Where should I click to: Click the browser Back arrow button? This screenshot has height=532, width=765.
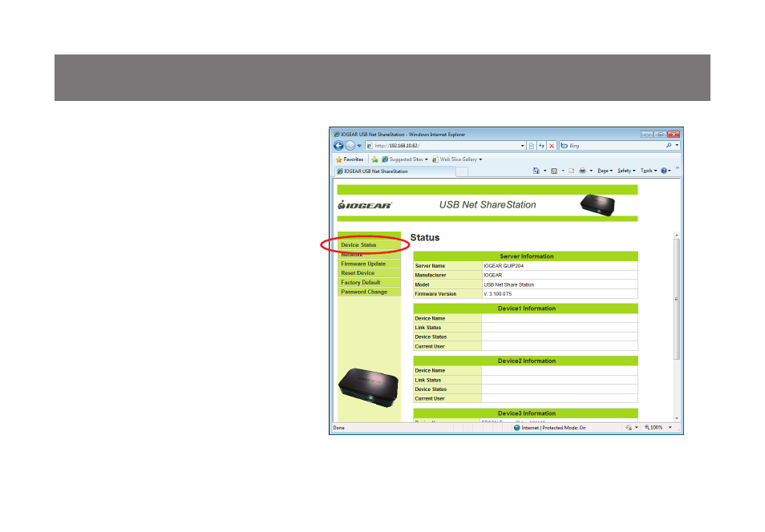point(338,145)
